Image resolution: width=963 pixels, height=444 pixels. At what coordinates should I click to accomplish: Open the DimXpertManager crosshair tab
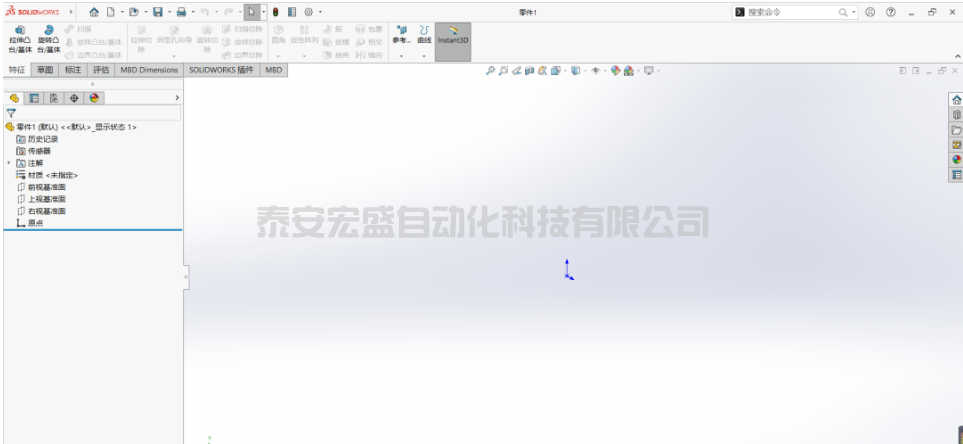(x=74, y=98)
